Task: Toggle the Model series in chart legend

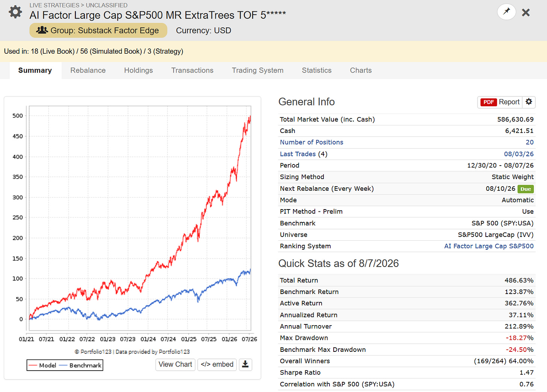Action: coord(42,365)
